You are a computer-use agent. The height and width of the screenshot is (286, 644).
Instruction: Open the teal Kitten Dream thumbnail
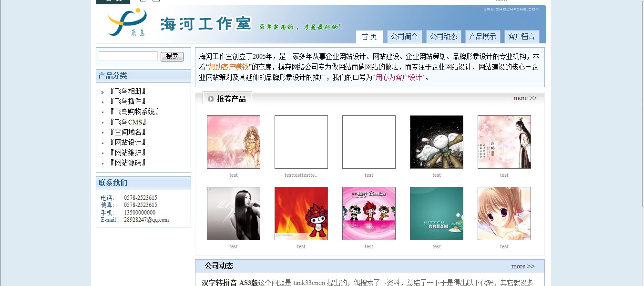tap(437, 214)
